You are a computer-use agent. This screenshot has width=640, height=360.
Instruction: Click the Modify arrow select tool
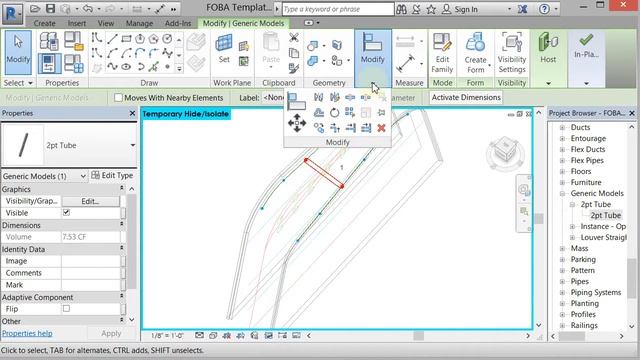pos(18,52)
